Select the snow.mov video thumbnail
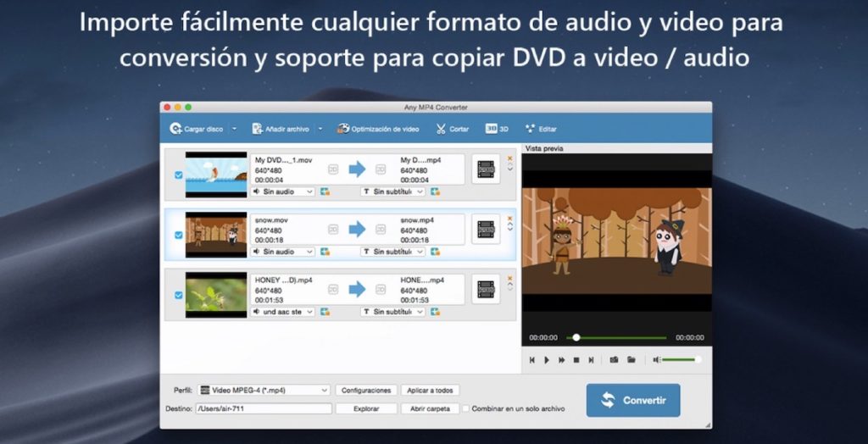Viewport: 868px width, 444px height. click(x=216, y=235)
